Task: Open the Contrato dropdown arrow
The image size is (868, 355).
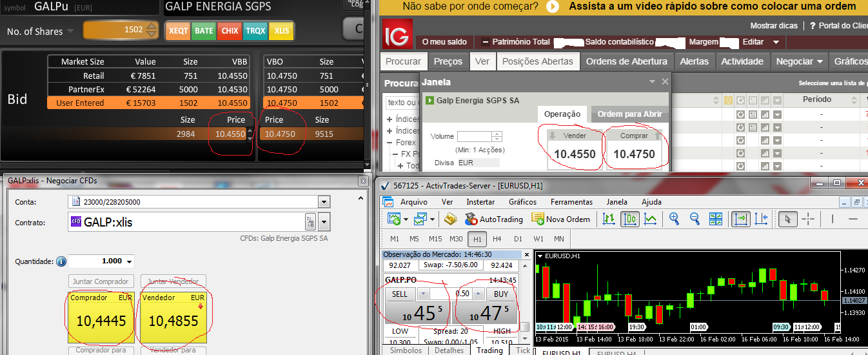Action: 324,223
